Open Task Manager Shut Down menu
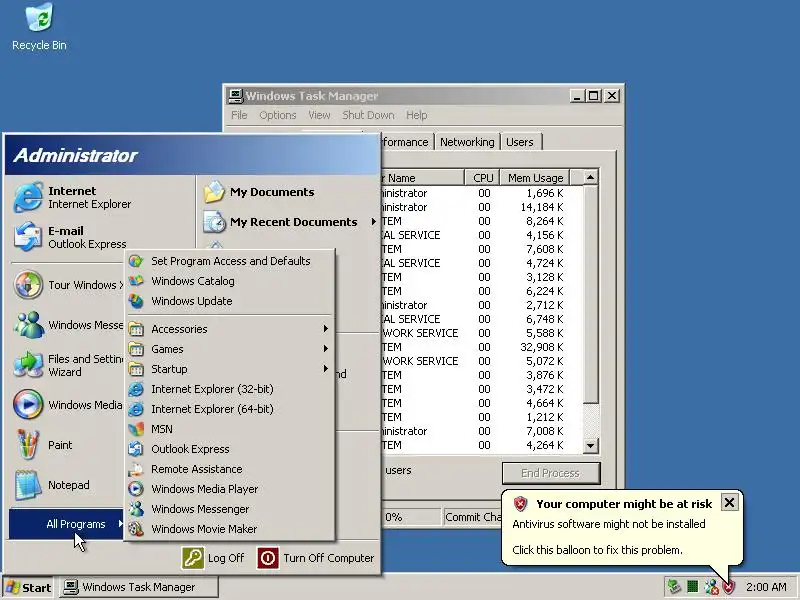The image size is (800, 600). (x=368, y=115)
